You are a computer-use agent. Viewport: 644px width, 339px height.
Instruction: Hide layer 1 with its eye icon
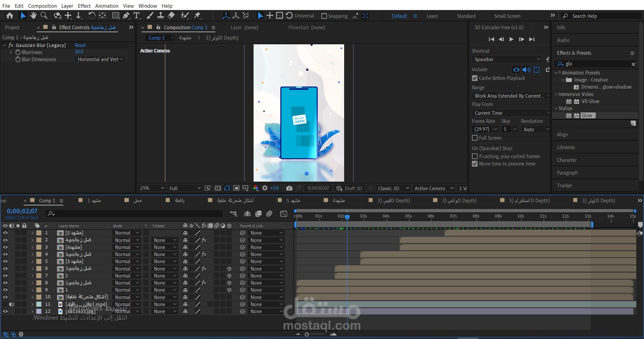[5, 233]
